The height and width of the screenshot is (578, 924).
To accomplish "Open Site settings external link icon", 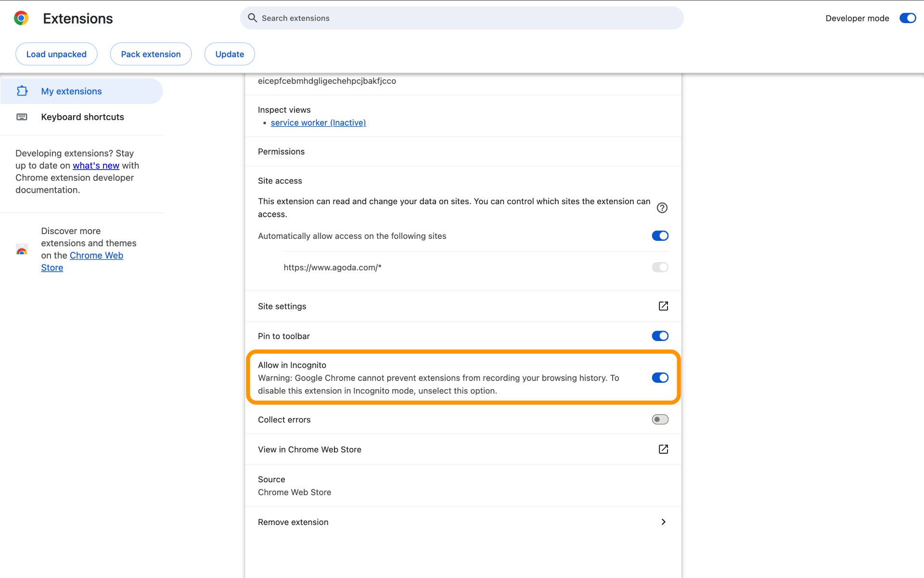I will click(x=663, y=306).
